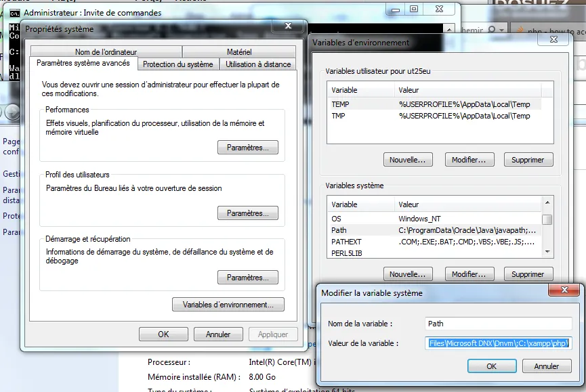
Task: Close the Propriétés système dialog
Action: (287, 26)
